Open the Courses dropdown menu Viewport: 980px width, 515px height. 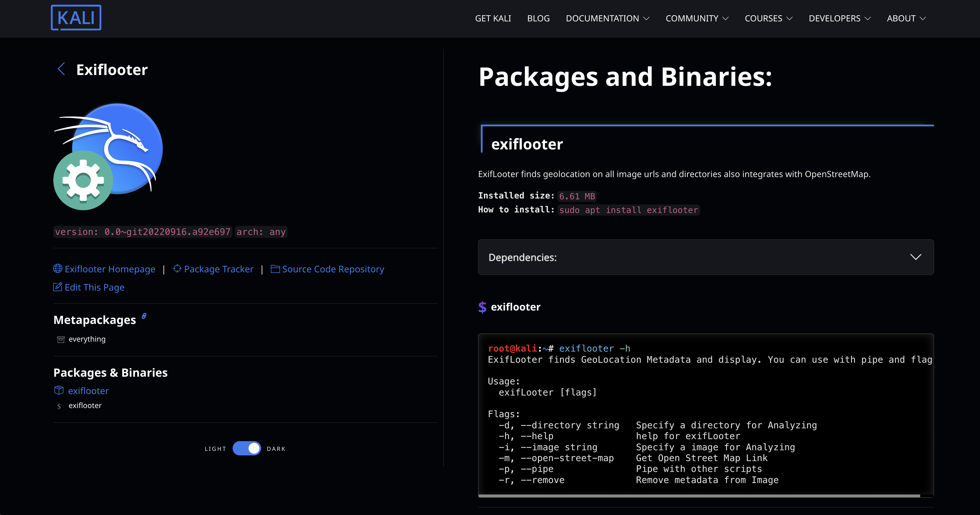768,18
